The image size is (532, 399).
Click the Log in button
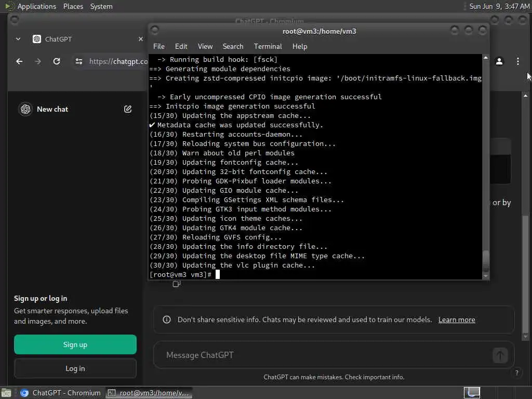click(x=75, y=368)
